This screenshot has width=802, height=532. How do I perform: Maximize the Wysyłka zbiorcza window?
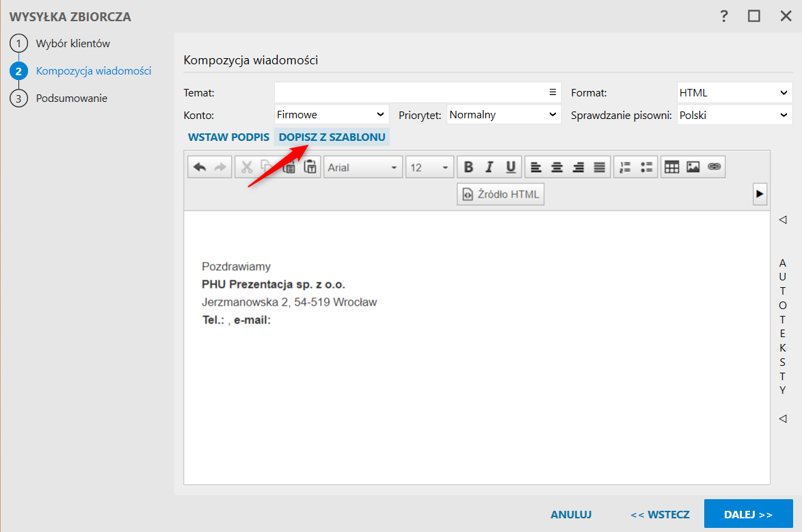[x=754, y=16]
